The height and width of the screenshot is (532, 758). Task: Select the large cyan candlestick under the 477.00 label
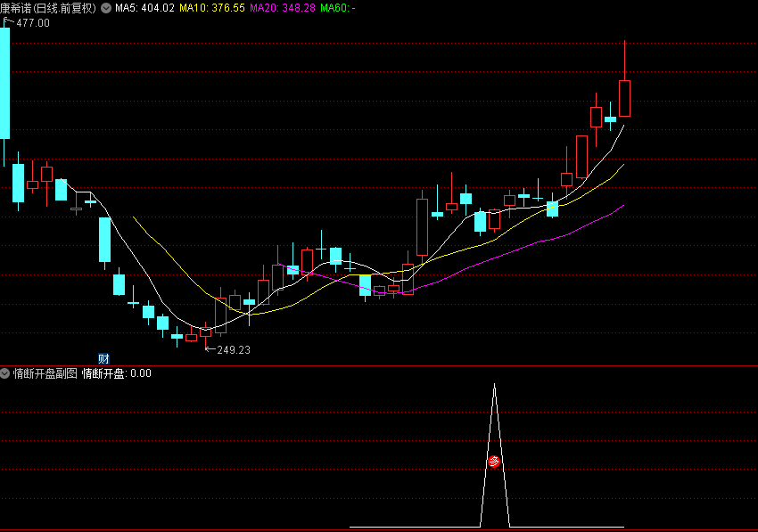click(4, 83)
